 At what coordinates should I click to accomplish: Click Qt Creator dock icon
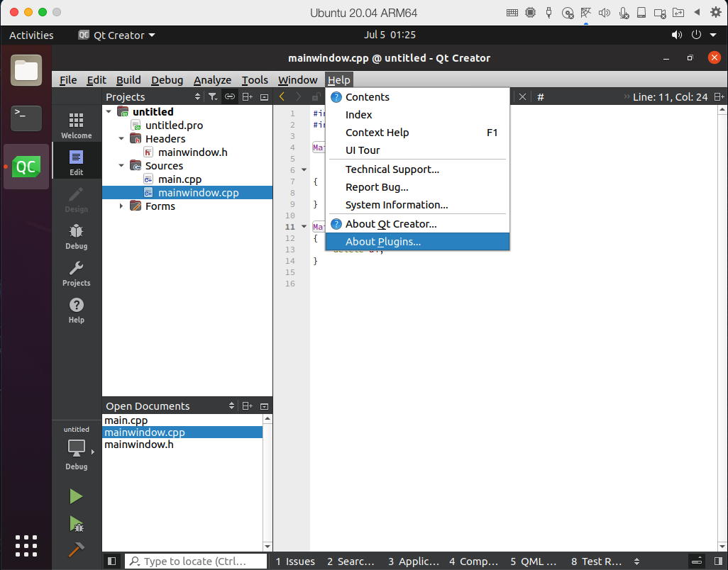[x=26, y=167]
